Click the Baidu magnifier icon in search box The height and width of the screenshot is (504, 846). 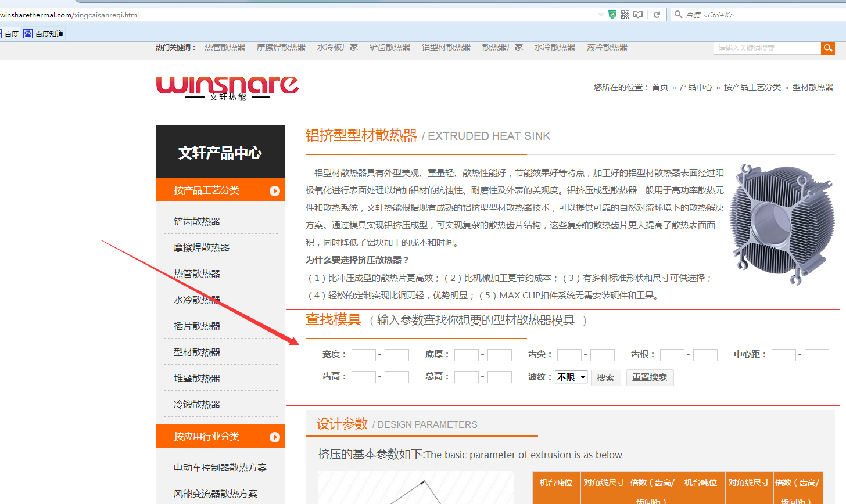[x=678, y=15]
